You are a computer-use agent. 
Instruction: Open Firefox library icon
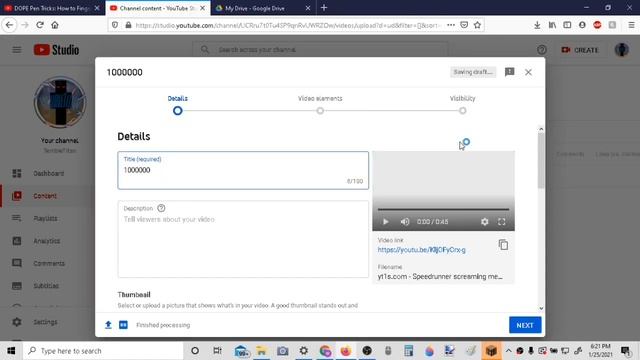click(552, 25)
